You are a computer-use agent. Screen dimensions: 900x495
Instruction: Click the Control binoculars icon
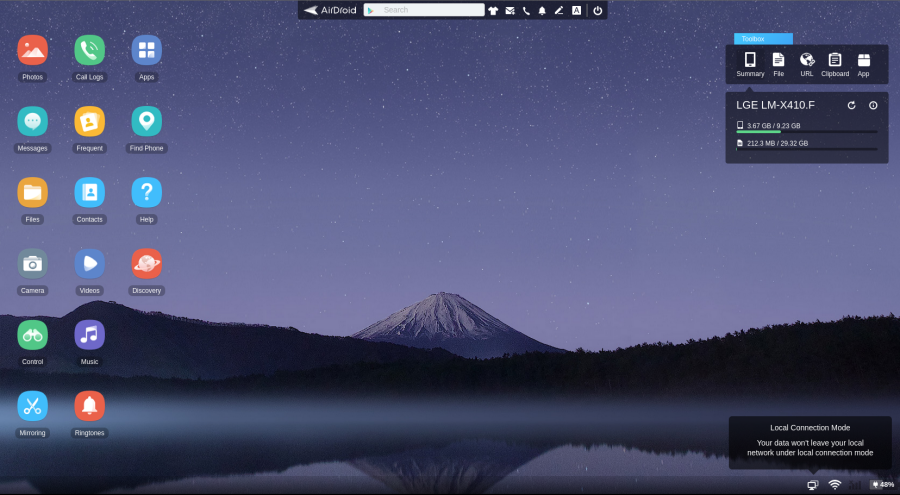[32, 335]
